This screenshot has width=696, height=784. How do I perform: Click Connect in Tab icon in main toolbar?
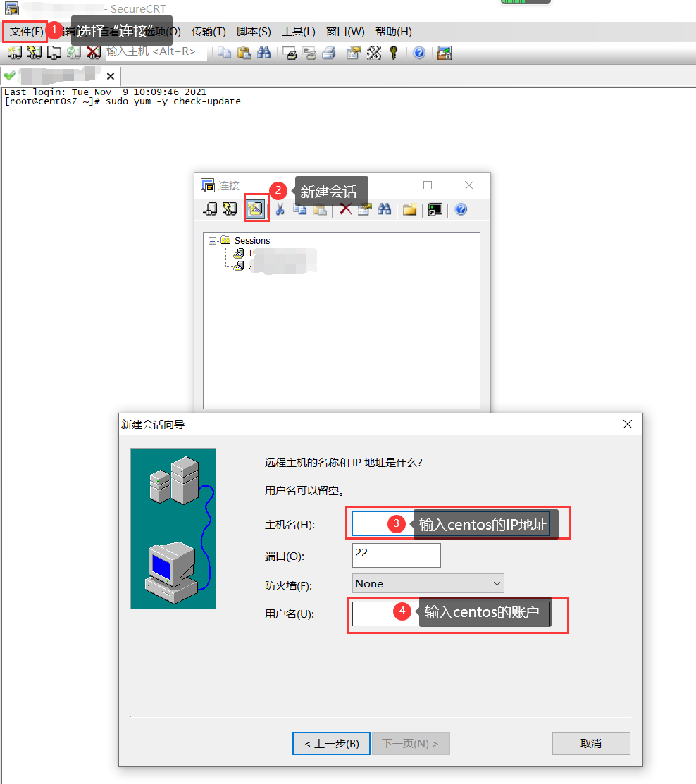click(x=54, y=53)
